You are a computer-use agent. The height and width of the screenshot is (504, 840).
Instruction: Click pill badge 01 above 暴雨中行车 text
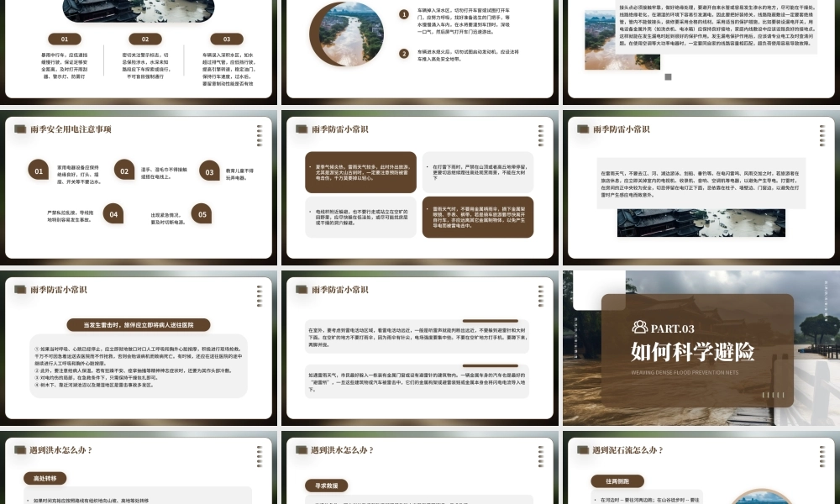coord(65,39)
